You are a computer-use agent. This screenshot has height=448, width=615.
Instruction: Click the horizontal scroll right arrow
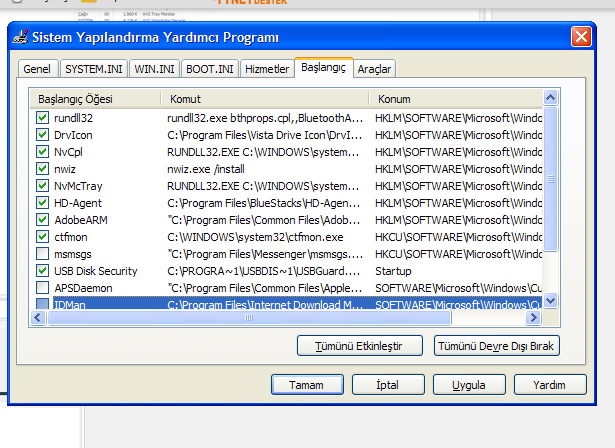pos(533,317)
